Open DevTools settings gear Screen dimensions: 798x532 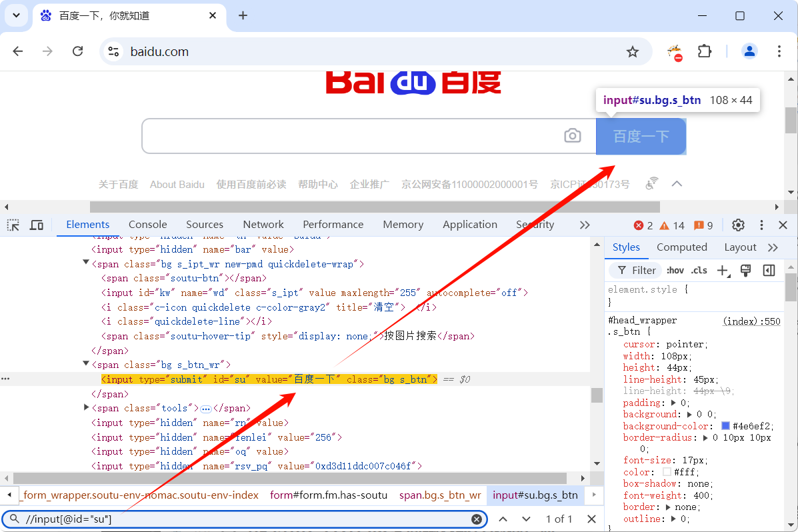pos(738,225)
